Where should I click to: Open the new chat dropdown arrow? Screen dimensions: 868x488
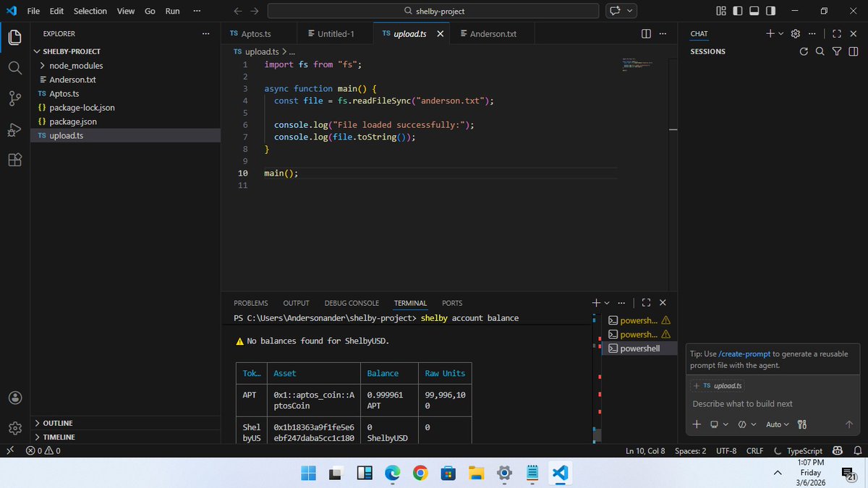point(780,34)
